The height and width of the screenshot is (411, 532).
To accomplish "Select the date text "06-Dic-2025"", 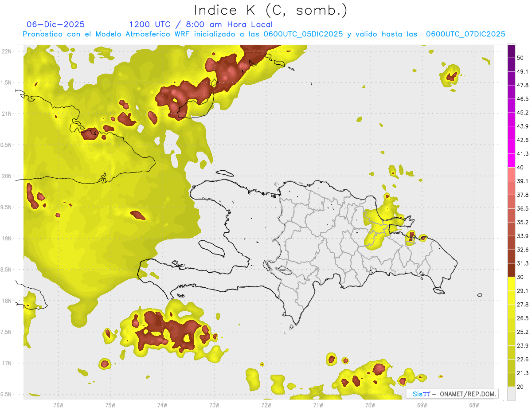I will click(x=56, y=24).
